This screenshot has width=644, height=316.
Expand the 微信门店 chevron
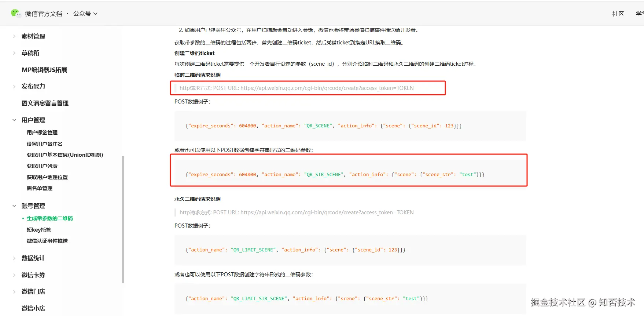14,292
